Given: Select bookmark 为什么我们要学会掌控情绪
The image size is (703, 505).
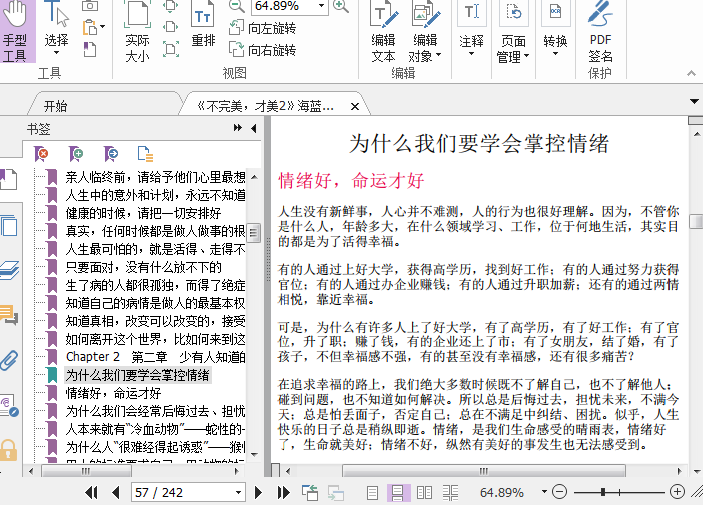Looking at the screenshot, I should point(138,375).
